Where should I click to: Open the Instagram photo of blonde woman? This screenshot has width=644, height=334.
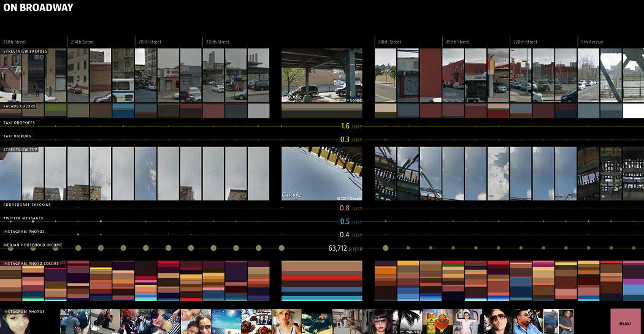[286, 322]
